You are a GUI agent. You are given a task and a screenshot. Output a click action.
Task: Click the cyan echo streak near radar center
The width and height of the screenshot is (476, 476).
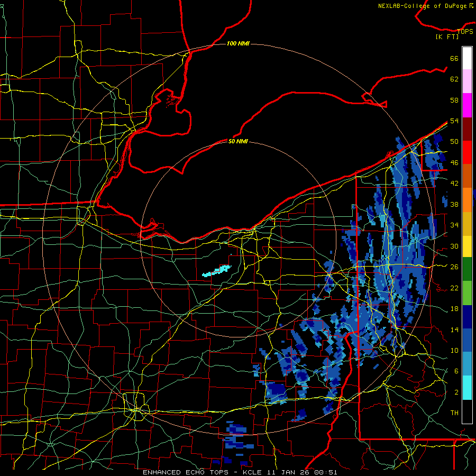pos(217,270)
